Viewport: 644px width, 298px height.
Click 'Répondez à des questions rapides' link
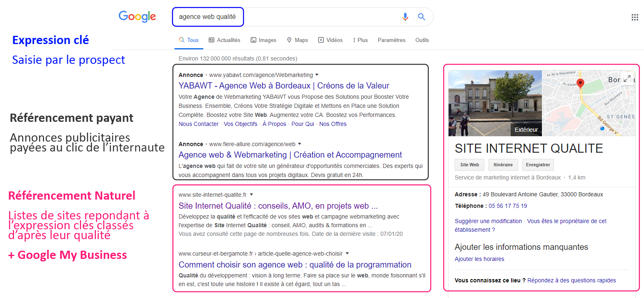[572, 280]
